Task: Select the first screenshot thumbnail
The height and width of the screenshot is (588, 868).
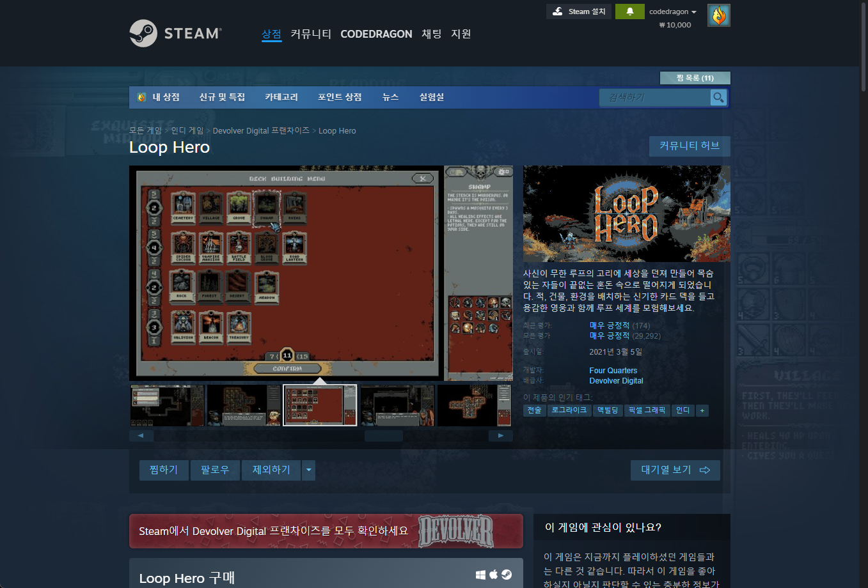Action: coord(167,405)
